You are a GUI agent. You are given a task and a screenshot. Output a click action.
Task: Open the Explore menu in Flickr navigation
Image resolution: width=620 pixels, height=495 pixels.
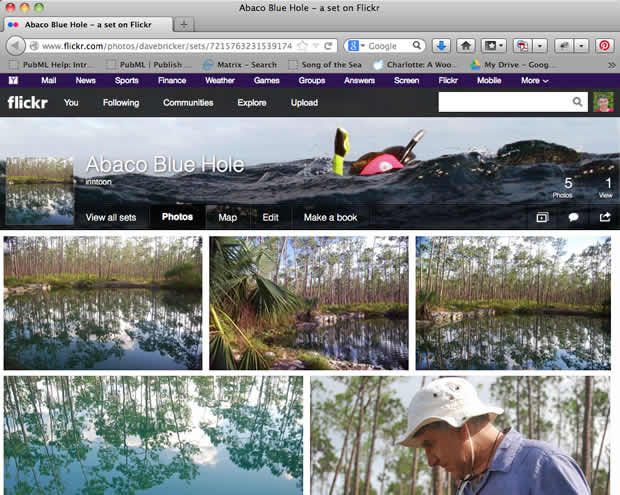(x=251, y=102)
